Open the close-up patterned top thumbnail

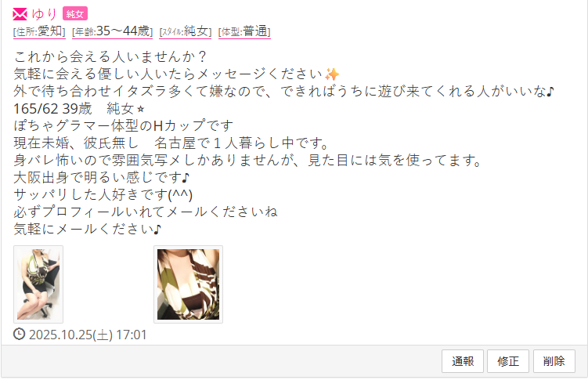click(188, 284)
